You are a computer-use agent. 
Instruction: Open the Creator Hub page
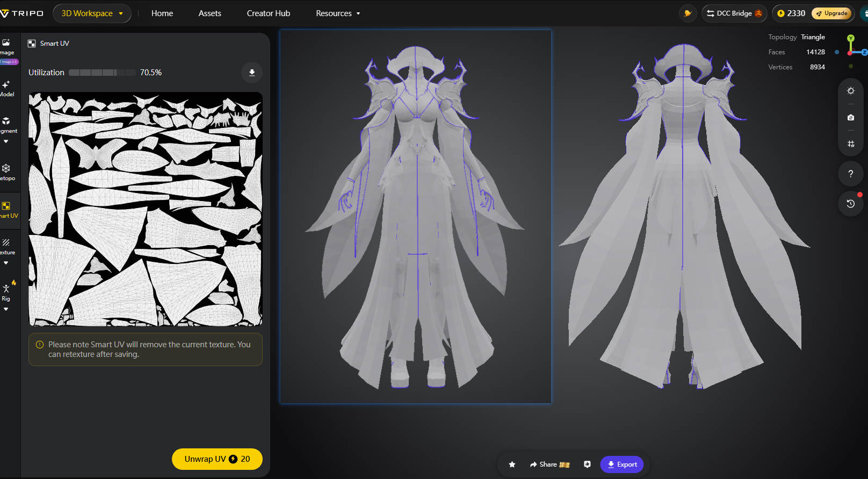[x=269, y=13]
